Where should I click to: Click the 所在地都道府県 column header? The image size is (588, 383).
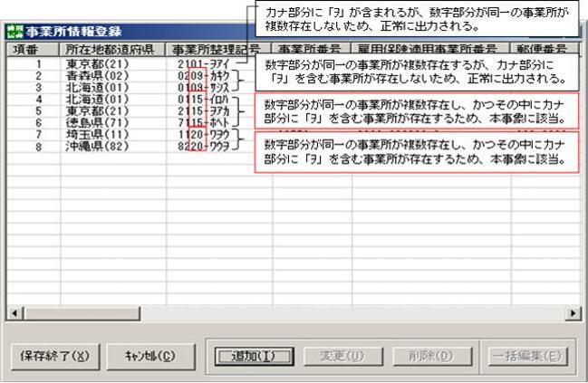[111, 51]
